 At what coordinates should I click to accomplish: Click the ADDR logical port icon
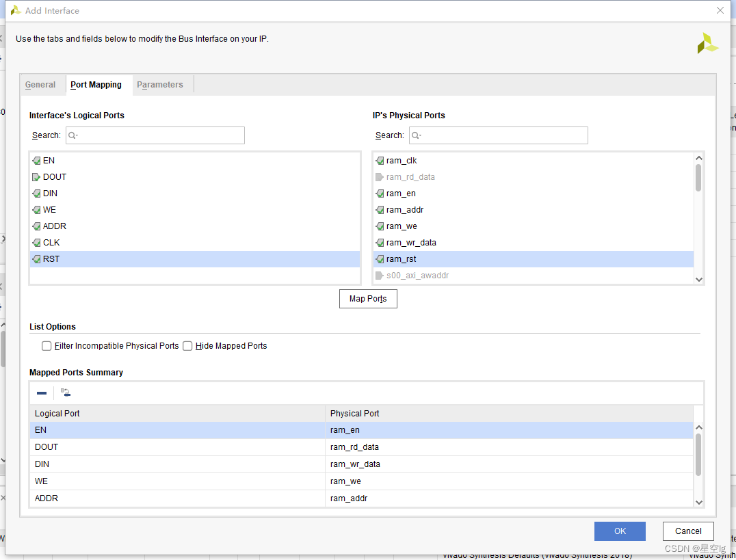[x=36, y=226]
